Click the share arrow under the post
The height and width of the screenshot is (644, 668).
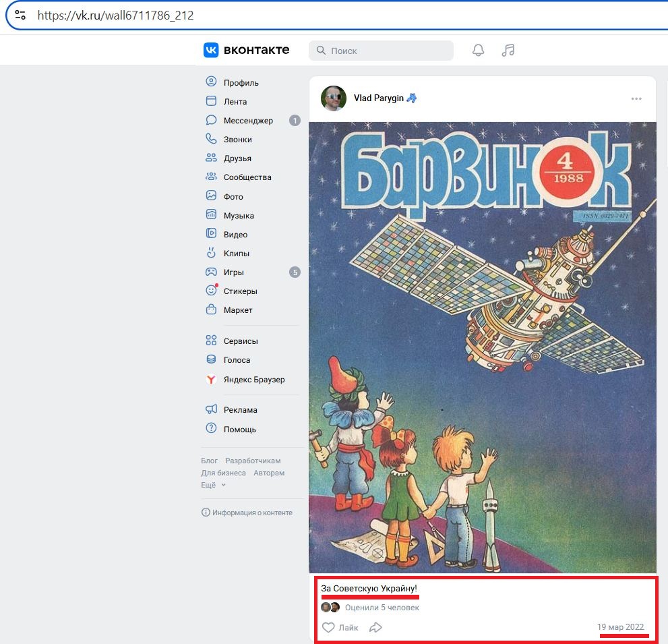click(375, 627)
